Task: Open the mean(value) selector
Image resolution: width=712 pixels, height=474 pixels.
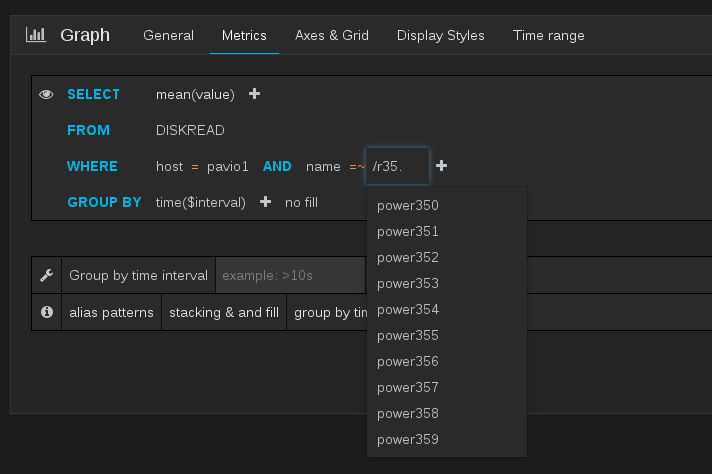Action: 195,94
